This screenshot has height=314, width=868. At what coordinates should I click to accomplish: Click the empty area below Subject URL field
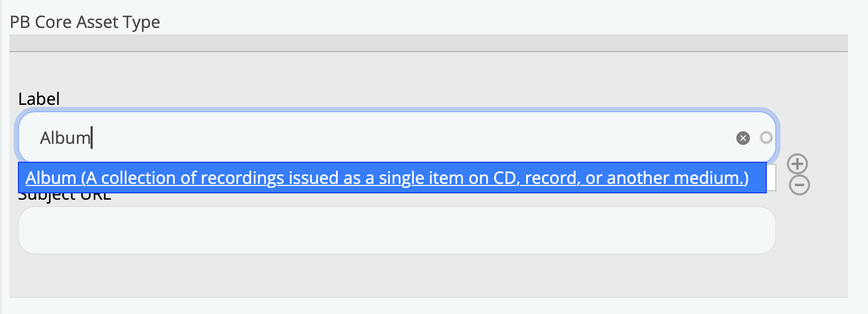[x=397, y=276]
